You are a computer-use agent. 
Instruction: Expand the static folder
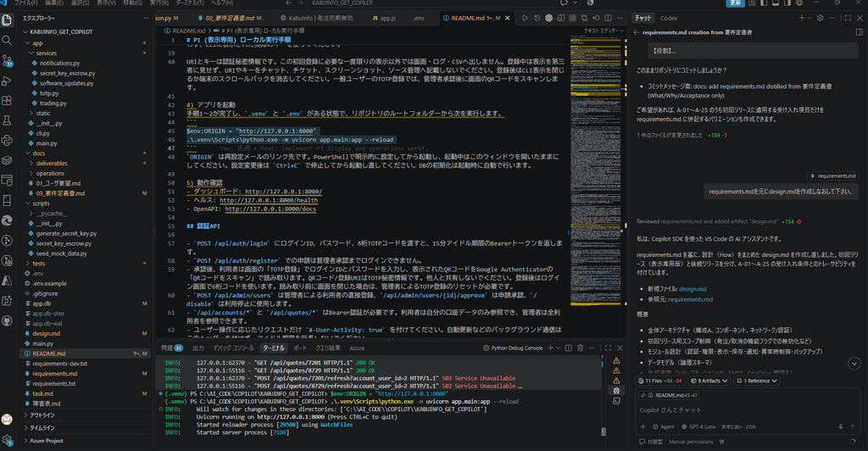click(86, 114)
